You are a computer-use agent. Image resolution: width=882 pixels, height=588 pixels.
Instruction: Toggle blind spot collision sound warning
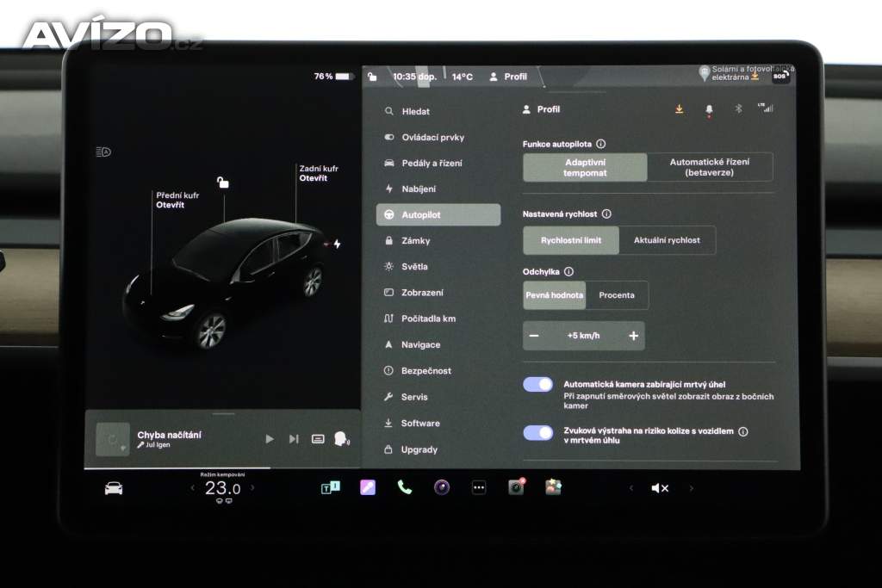tap(538, 433)
